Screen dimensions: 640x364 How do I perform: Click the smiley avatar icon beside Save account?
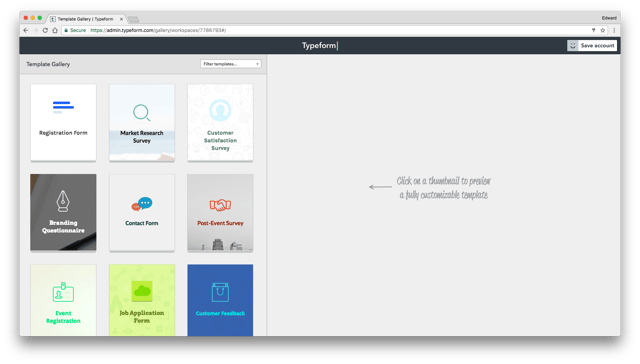coord(573,46)
